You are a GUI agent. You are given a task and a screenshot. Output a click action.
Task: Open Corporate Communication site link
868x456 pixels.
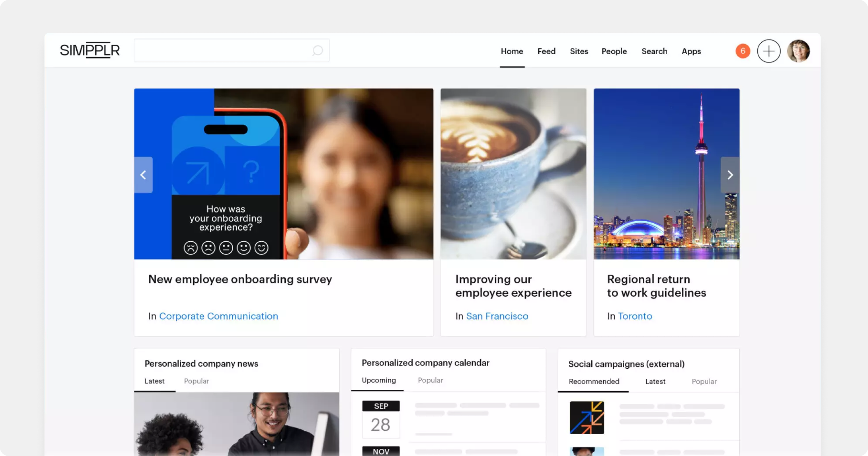pos(218,316)
